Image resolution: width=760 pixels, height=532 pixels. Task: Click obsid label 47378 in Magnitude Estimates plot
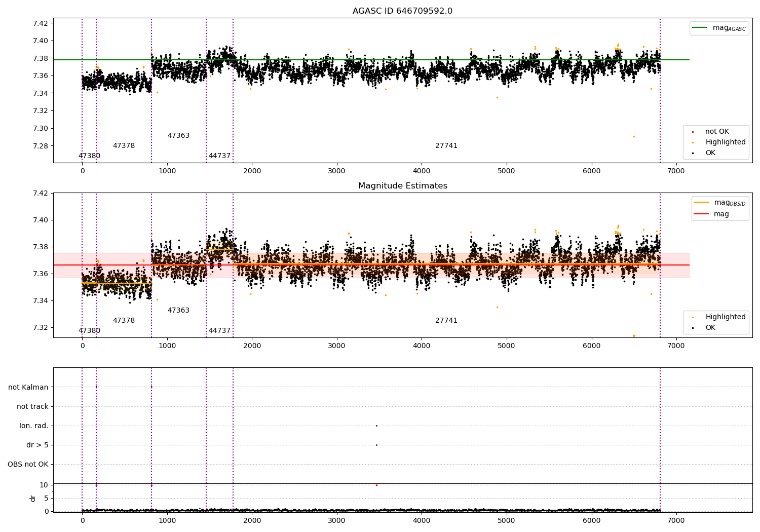[124, 321]
